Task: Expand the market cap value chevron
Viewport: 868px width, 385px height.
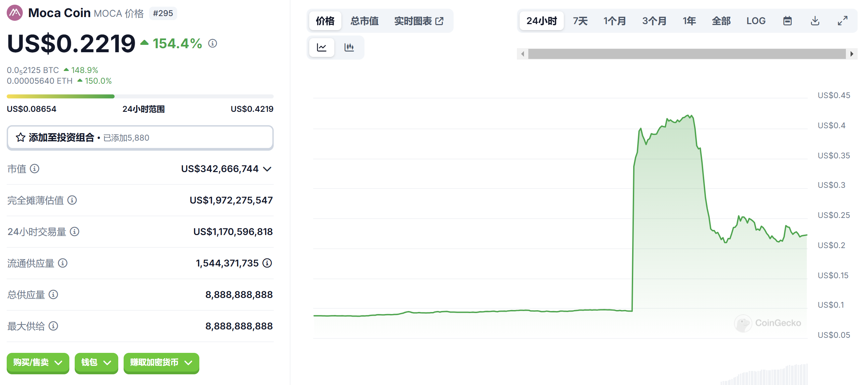Action: click(267, 169)
